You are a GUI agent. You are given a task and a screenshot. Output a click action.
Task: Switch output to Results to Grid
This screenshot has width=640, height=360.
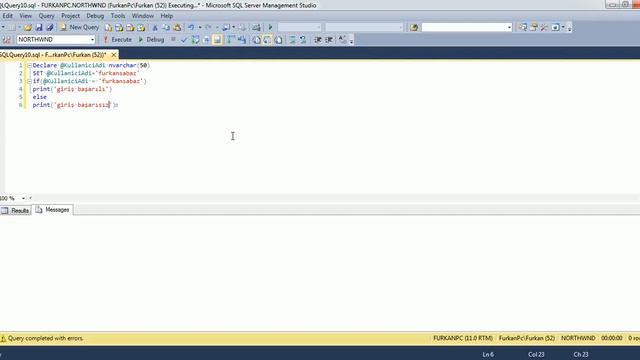[267, 40]
